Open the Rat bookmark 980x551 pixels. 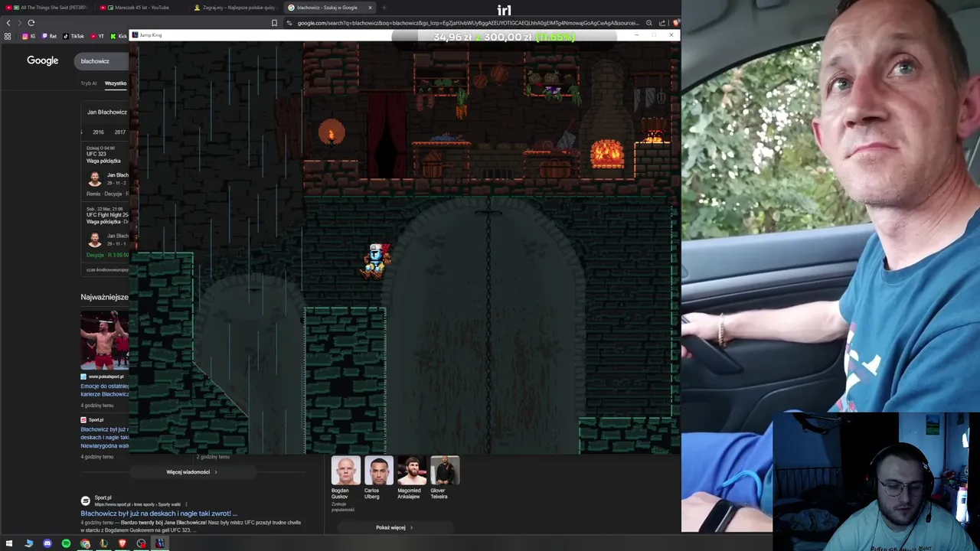pos(49,36)
